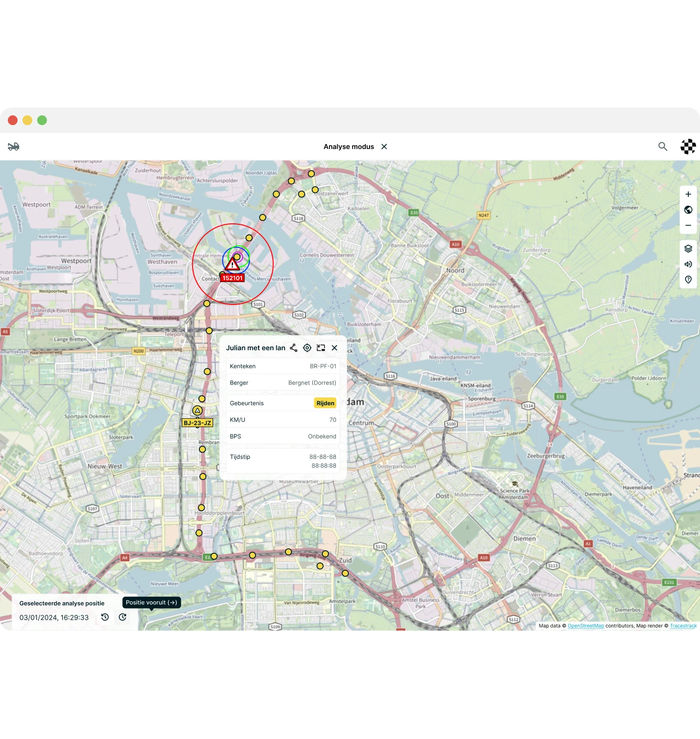The width and height of the screenshot is (700, 739).
Task: Open the map layers panel
Action: tap(688, 249)
